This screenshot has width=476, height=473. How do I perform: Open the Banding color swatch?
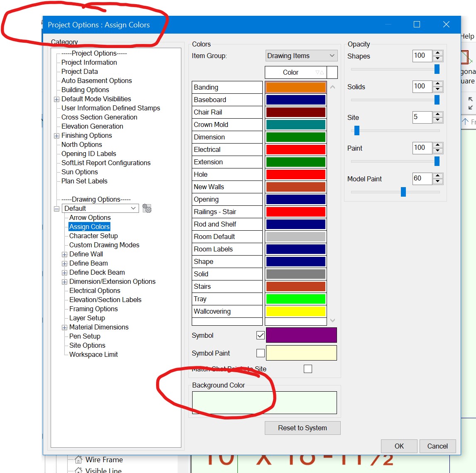[295, 87]
